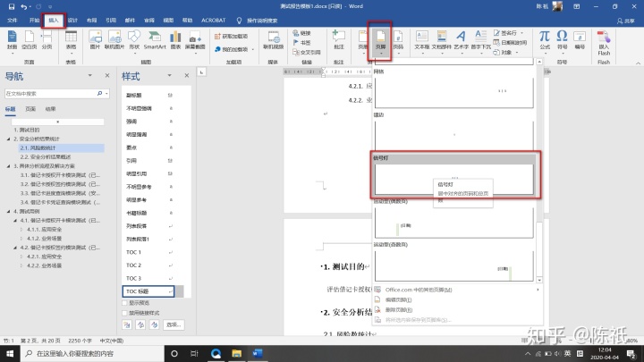Switch to the Layout (布局) tab

91,20
